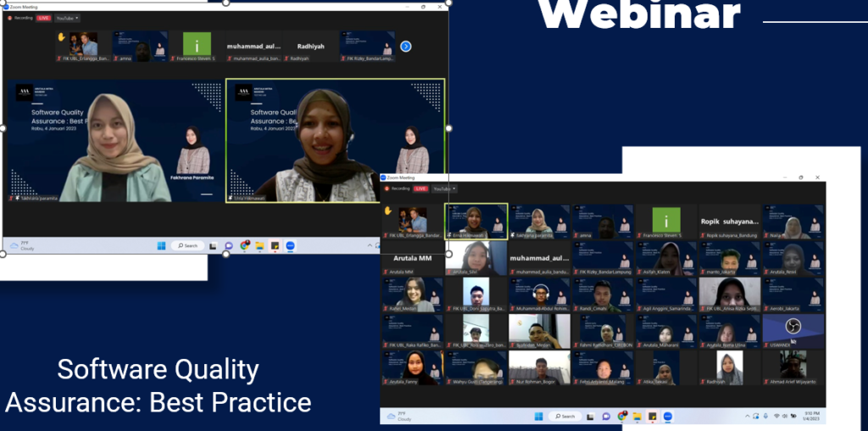Click the raised hand icon in top-left window
Viewport: 868px width, 431px height.
point(61,36)
